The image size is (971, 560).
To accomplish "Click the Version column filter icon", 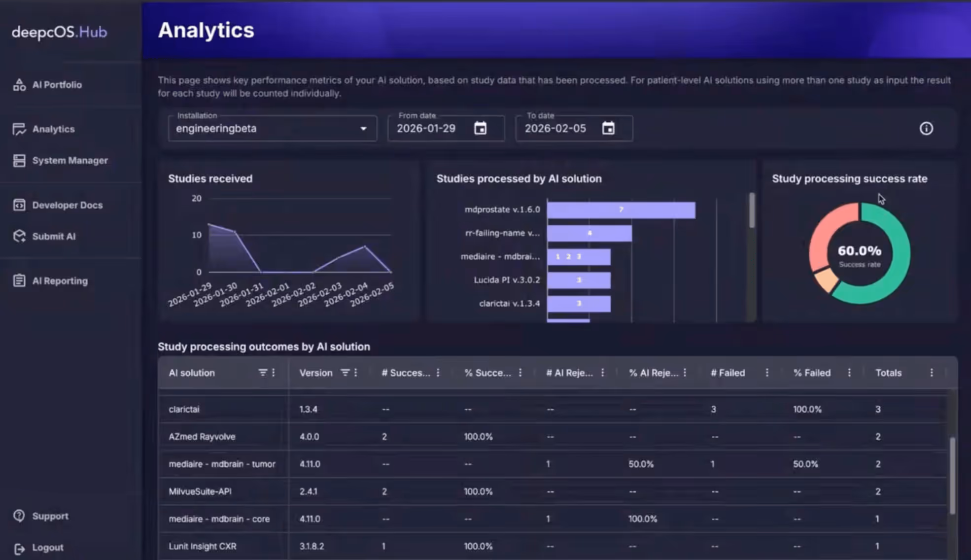I will click(345, 373).
